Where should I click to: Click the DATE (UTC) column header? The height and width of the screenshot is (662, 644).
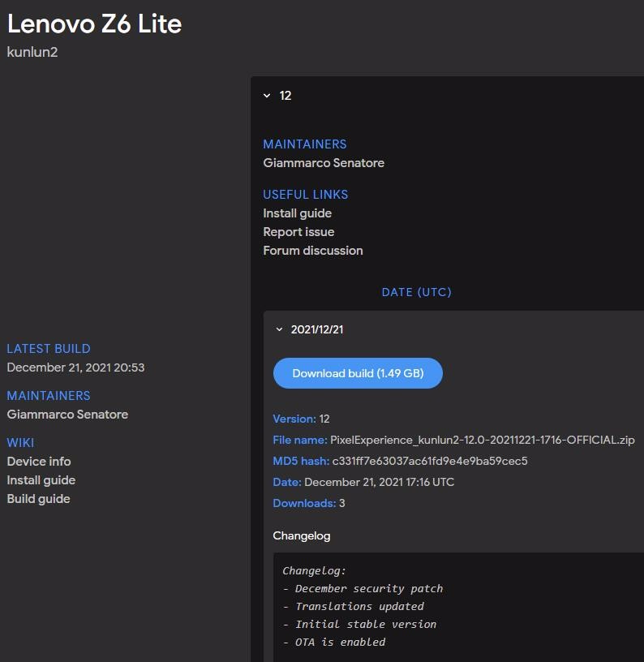417,292
